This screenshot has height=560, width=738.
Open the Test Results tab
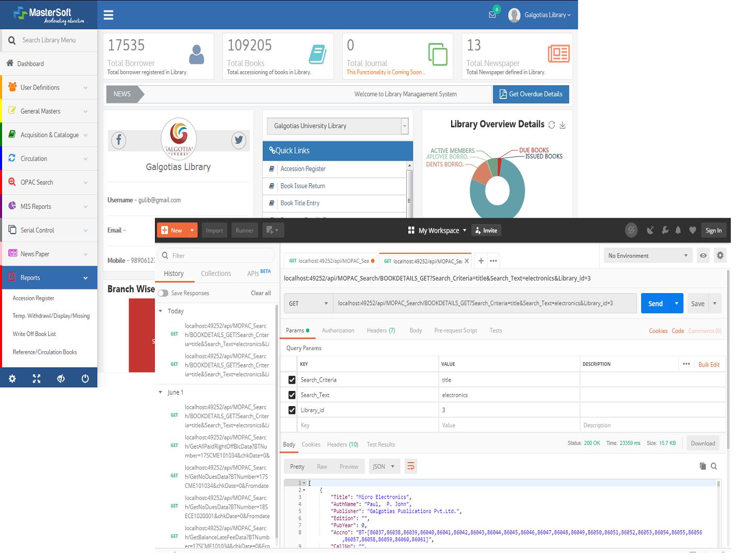(x=381, y=444)
